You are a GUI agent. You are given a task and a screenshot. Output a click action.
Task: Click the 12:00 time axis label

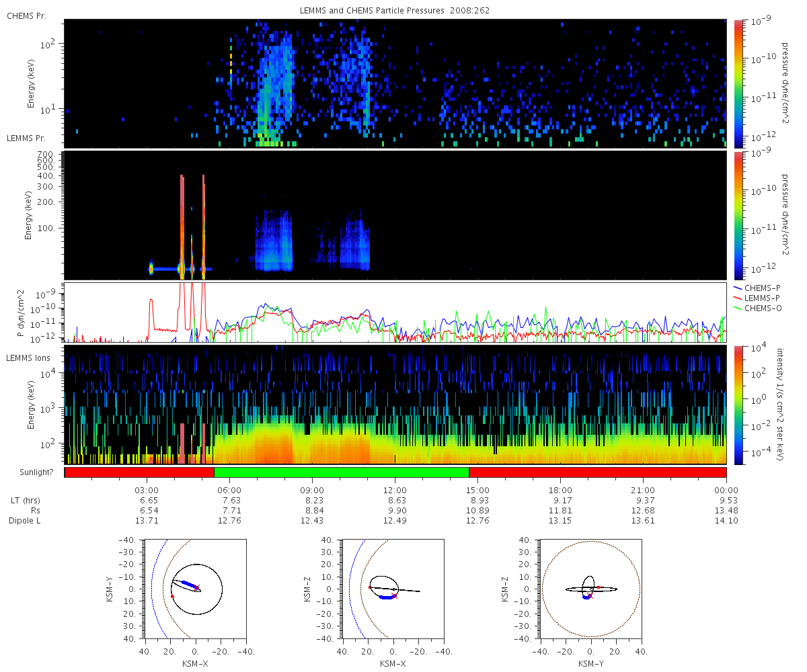pyautogui.click(x=395, y=490)
